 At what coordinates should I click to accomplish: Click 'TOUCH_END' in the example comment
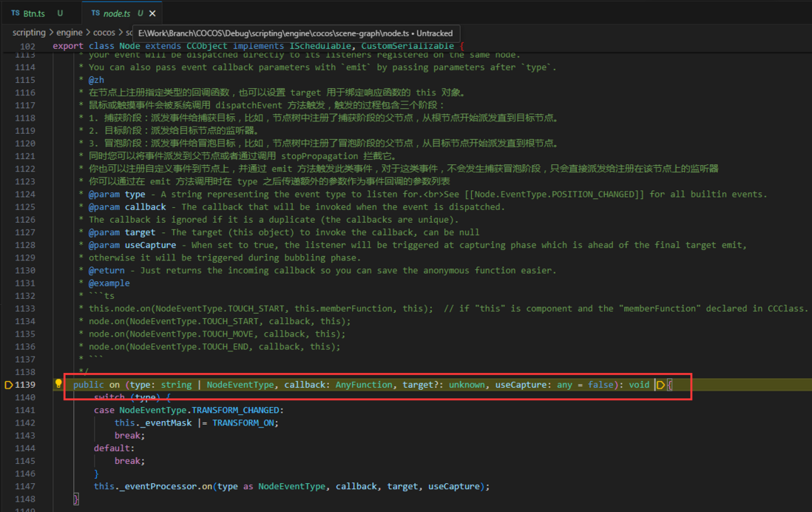point(226,347)
